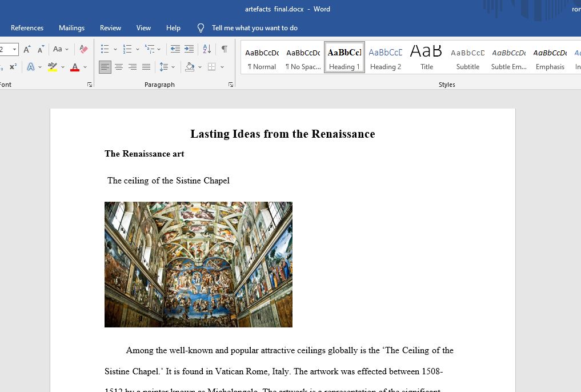Increase the paragraph indent

pos(189,49)
